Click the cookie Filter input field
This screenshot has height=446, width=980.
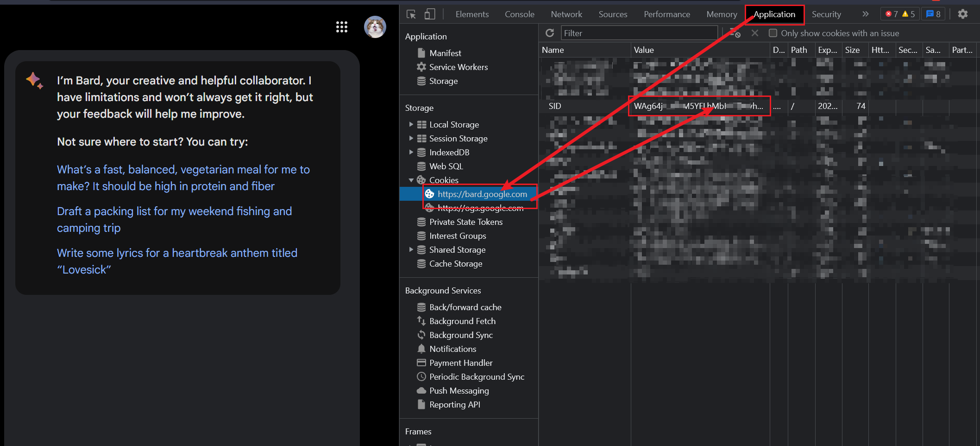click(x=639, y=33)
